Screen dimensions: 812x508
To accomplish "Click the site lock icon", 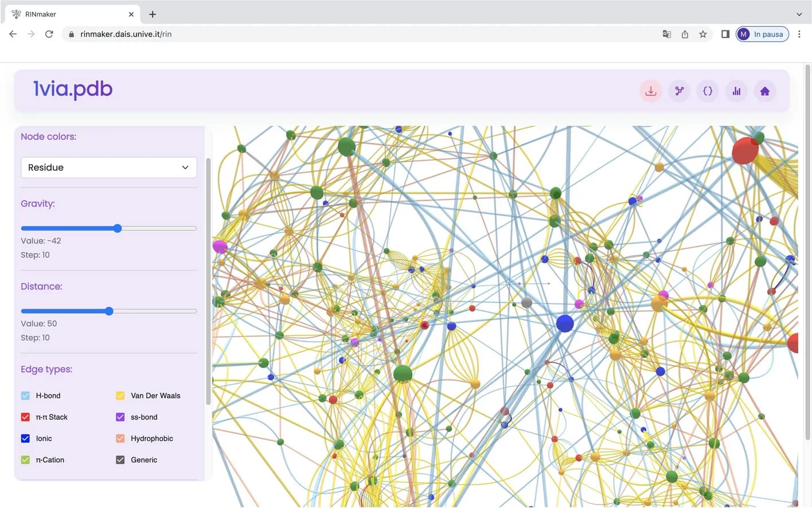I will click(x=71, y=34).
